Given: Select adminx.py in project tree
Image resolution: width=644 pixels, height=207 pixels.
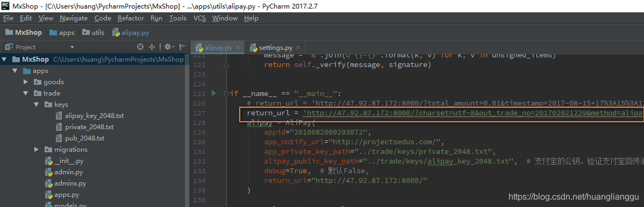Looking at the screenshot, I should click(x=70, y=183).
